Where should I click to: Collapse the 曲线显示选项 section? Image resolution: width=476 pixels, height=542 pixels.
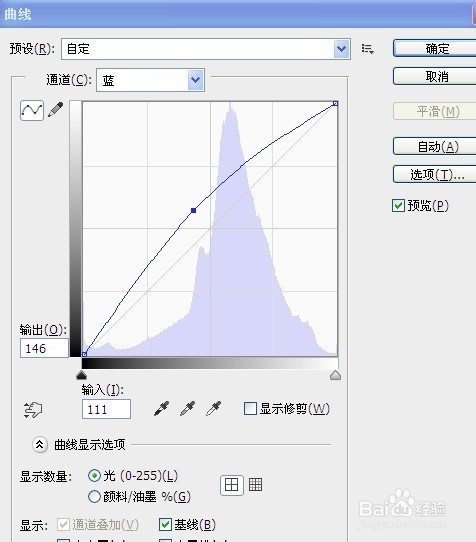pyautogui.click(x=39, y=445)
